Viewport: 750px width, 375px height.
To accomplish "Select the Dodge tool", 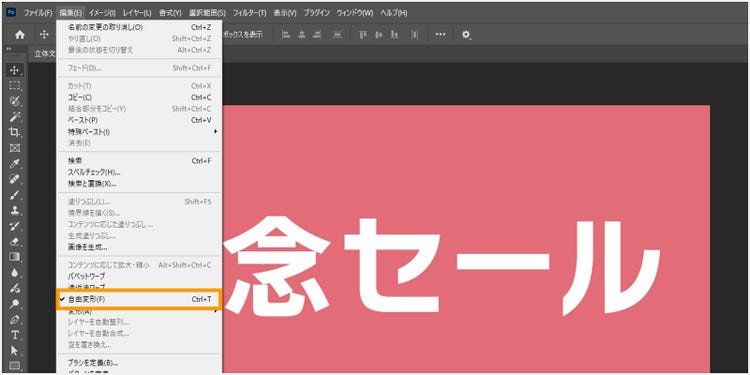I will click(x=15, y=304).
